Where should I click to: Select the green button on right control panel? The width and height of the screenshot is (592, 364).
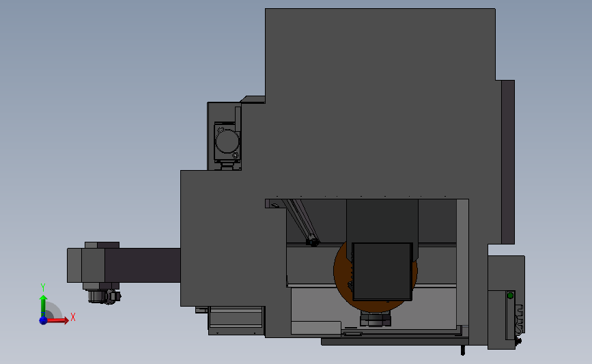pos(510,295)
